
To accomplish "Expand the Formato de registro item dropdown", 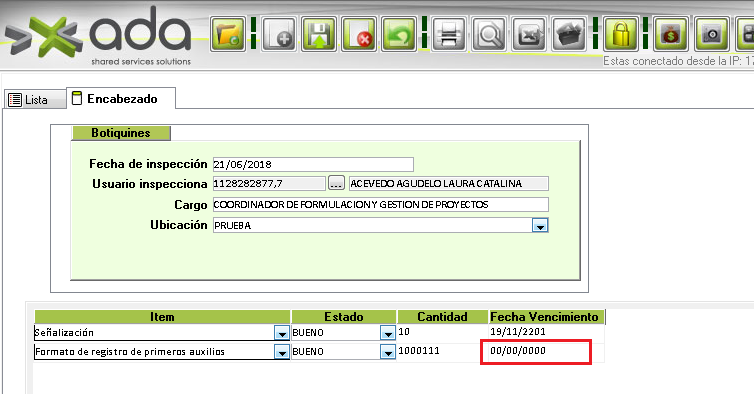I will [x=282, y=352].
